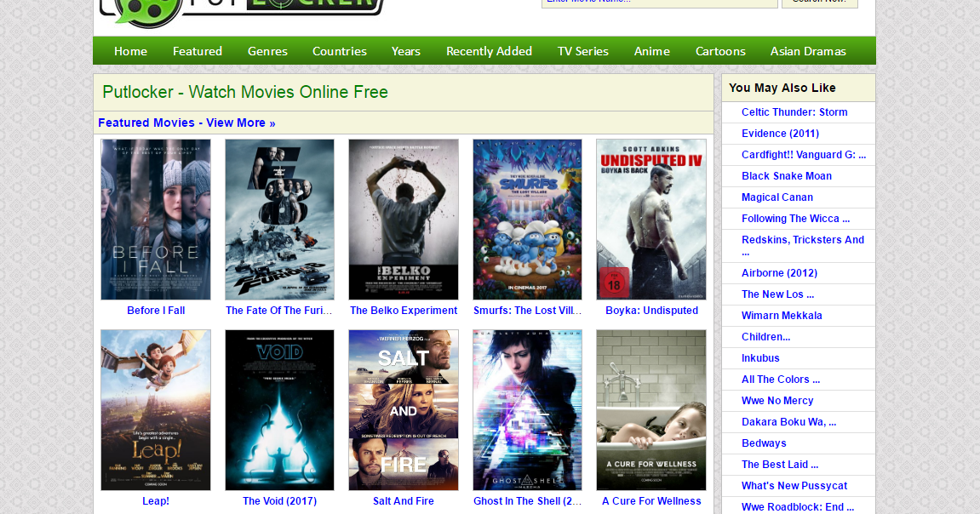Open the Anime category
Screen dimensions: 980x514
click(x=651, y=51)
